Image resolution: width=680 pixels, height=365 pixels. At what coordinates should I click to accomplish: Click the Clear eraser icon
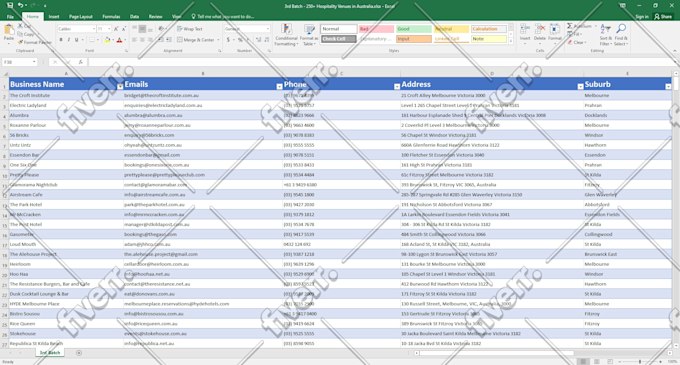pos(570,42)
